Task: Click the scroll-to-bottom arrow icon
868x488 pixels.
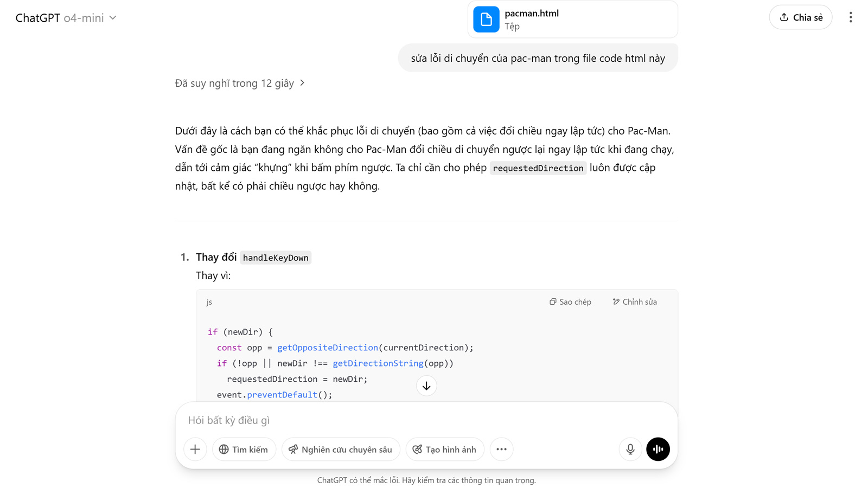Action: point(426,386)
